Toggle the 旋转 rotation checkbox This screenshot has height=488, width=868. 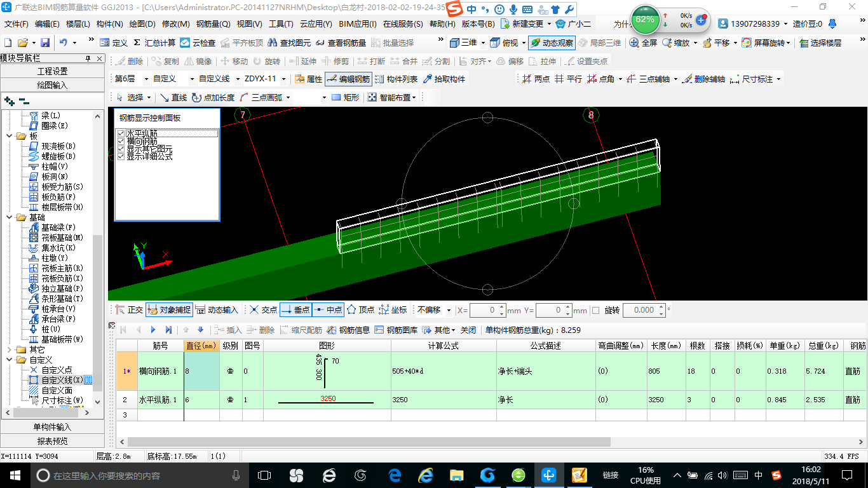(x=595, y=310)
